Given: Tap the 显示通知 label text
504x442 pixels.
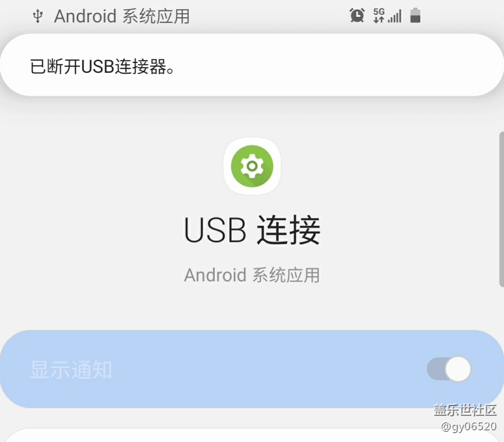Looking at the screenshot, I should (x=71, y=370).
